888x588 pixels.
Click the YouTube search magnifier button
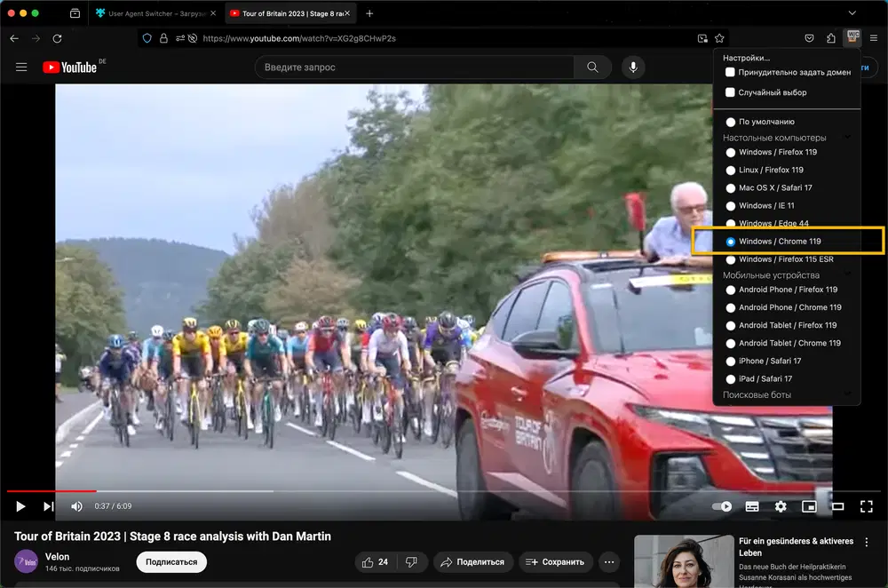click(592, 68)
